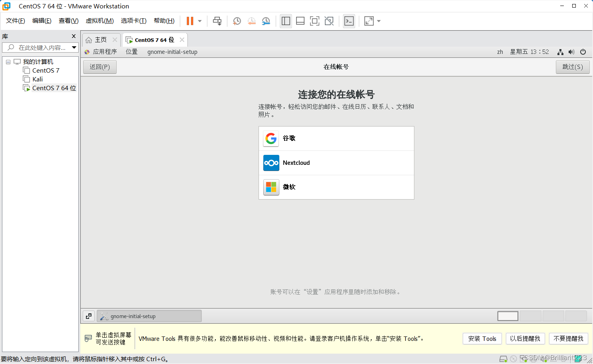Image resolution: width=593 pixels, height=364 pixels.
Task: Open the 帮助(H) menu
Action: (164, 21)
